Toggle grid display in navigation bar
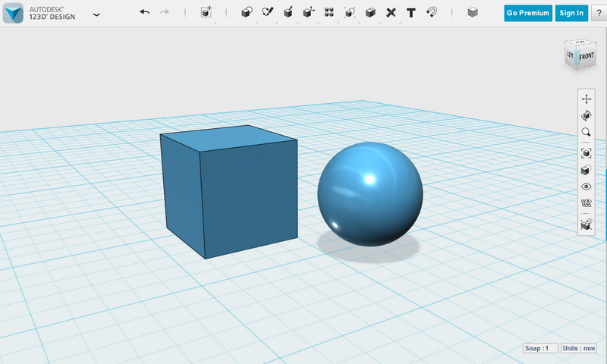Screen dimensions: 607x364 586,203
